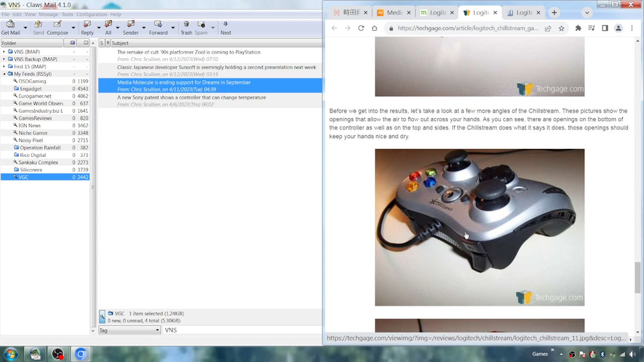The width and height of the screenshot is (644, 362).
Task: Click the Folder column header
Action: pyautogui.click(x=32, y=43)
